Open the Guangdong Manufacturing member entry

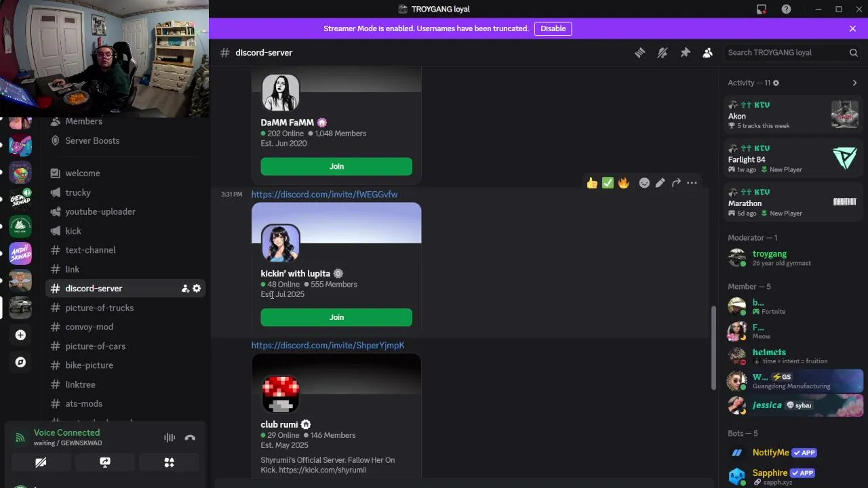pos(793,381)
